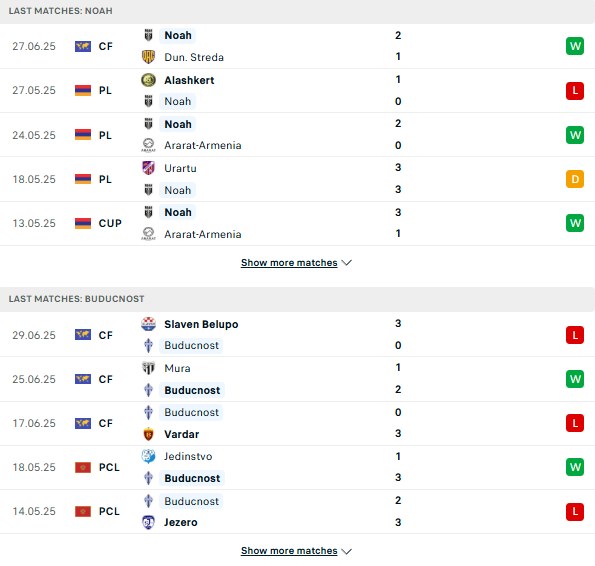This screenshot has width=595, height=566.
Task: Click the Vardar team logo
Action: click(x=148, y=434)
